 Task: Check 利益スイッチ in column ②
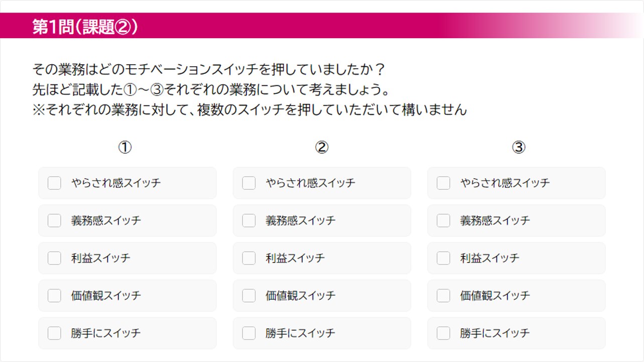[249, 258]
